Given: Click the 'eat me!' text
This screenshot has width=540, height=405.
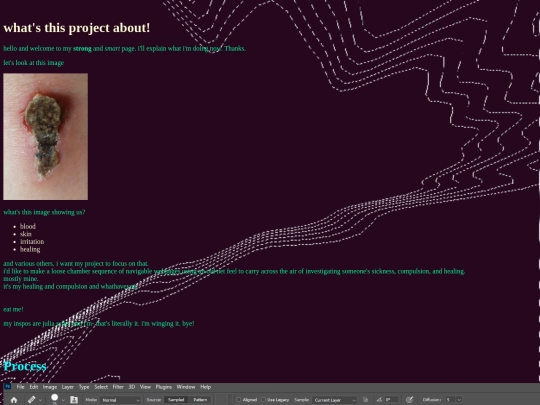Looking at the screenshot, I should [x=13, y=309].
